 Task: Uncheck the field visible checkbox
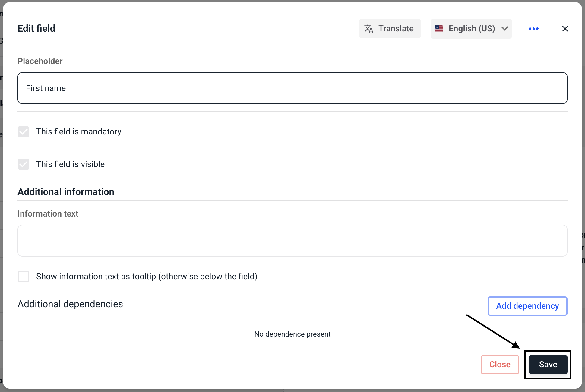point(24,164)
